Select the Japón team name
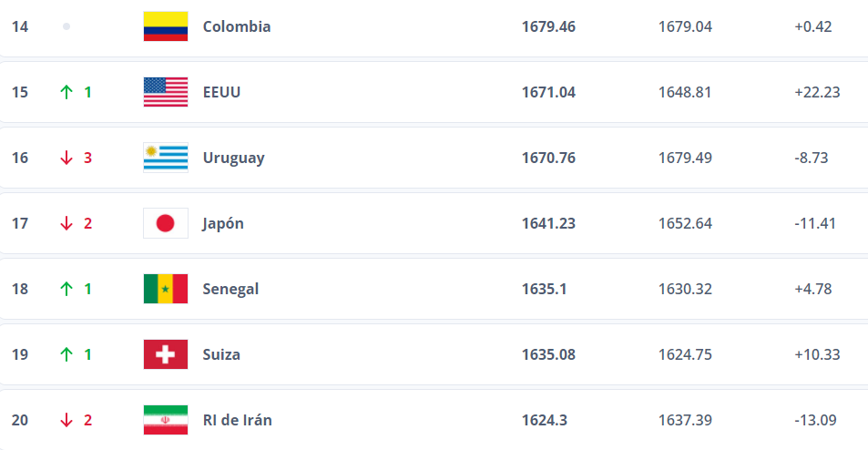Image resolution: width=868 pixels, height=450 pixels. point(223,223)
